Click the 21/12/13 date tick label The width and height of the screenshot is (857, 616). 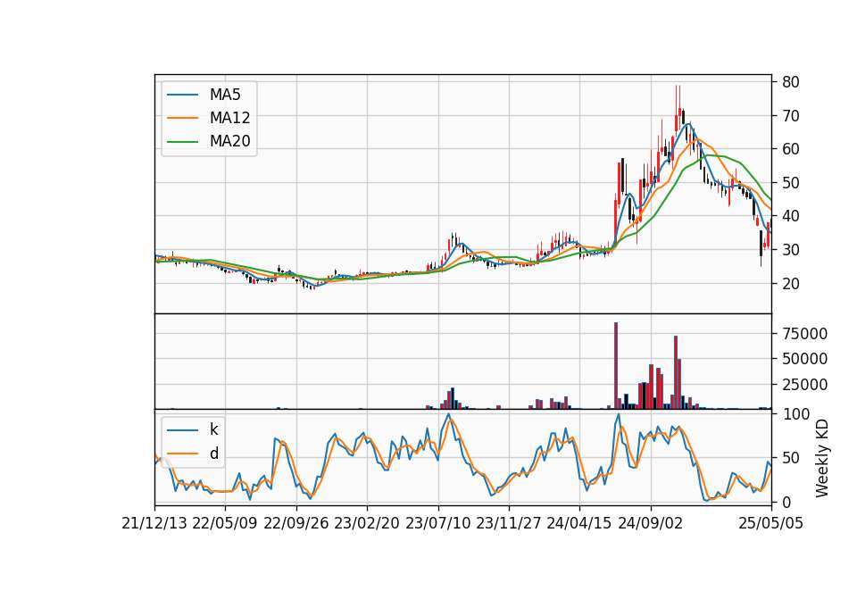click(x=154, y=523)
